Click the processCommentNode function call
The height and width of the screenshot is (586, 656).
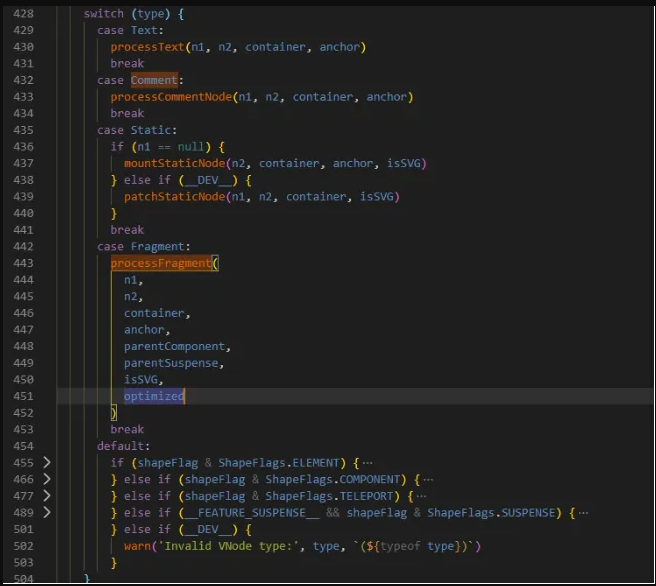[171, 97]
